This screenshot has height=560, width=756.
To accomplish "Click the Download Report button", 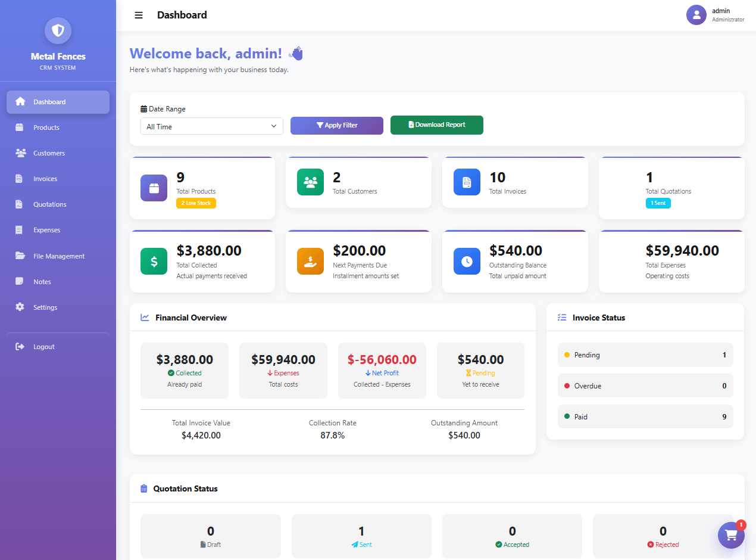I will click(436, 125).
